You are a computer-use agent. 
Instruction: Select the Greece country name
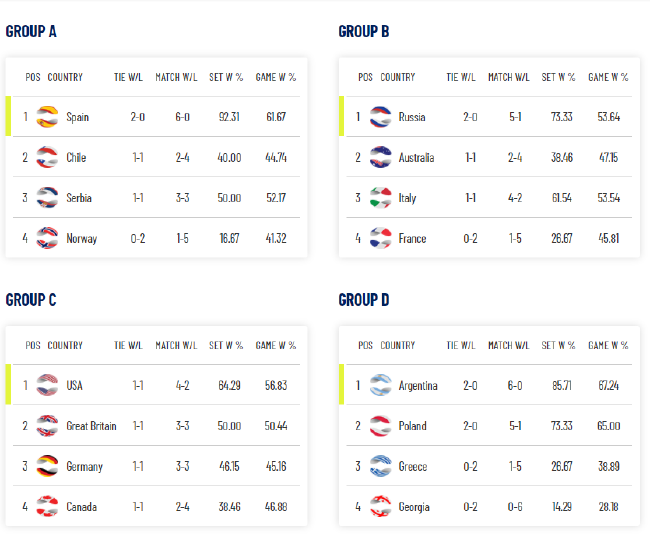413,467
